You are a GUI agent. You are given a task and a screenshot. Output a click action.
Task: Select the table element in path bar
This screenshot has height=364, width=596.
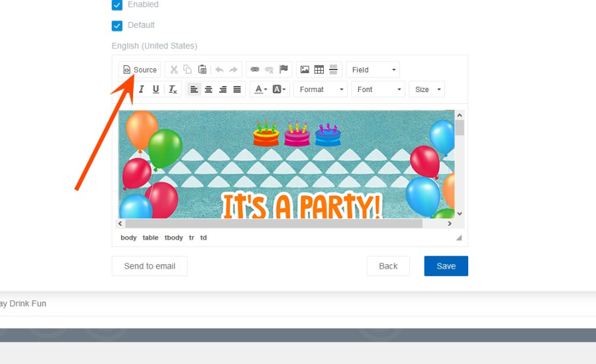point(150,238)
